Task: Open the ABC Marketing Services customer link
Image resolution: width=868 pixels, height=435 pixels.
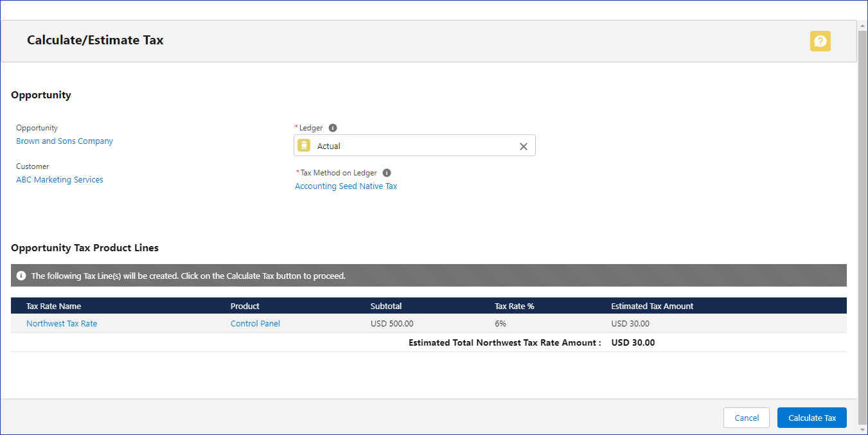Action: tap(60, 180)
